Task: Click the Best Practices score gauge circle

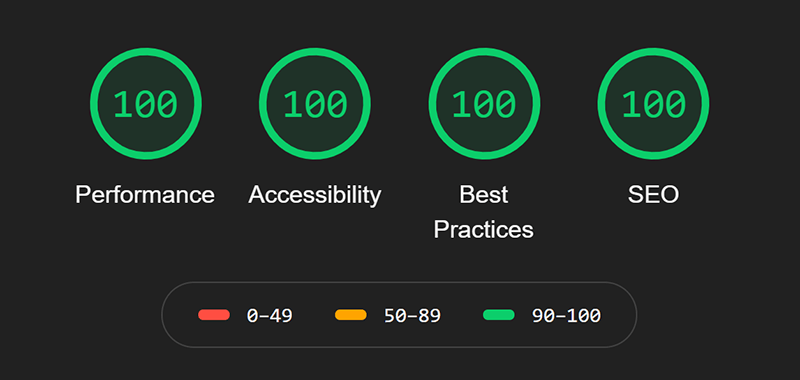Action: point(484,104)
